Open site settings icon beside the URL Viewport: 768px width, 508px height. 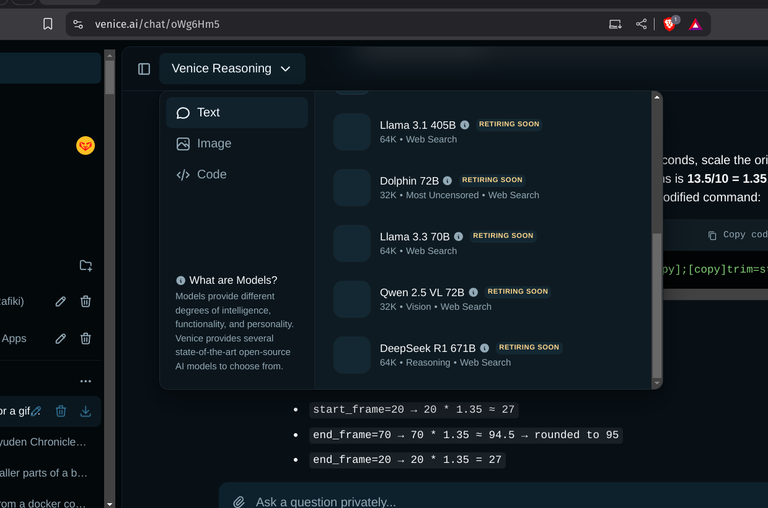[78, 24]
